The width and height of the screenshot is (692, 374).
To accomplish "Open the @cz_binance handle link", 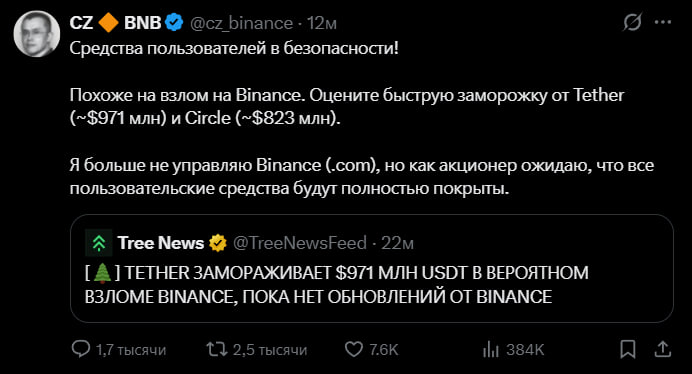I will (x=241, y=23).
